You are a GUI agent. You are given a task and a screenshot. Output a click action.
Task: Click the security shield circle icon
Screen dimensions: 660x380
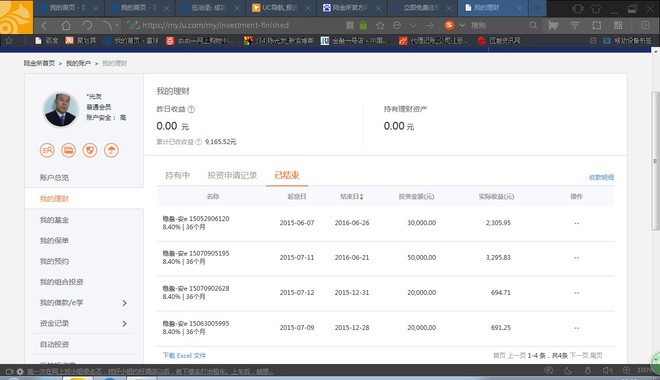point(90,150)
